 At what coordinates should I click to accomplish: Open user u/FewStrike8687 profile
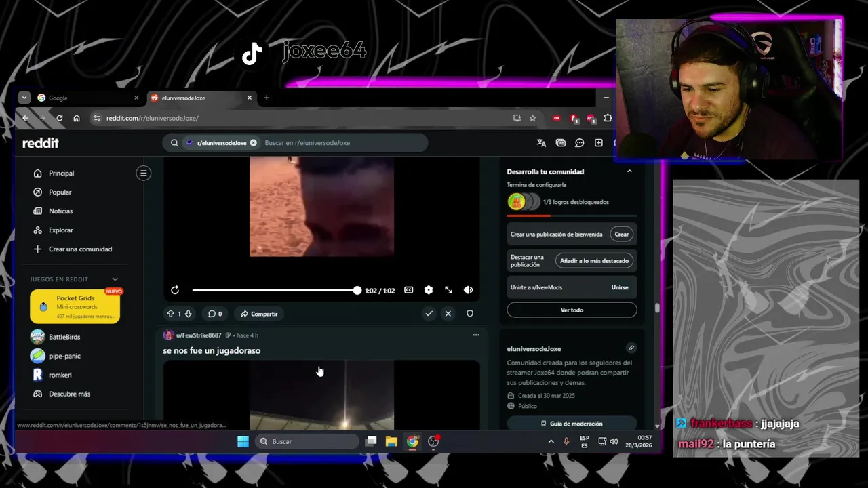coord(199,335)
